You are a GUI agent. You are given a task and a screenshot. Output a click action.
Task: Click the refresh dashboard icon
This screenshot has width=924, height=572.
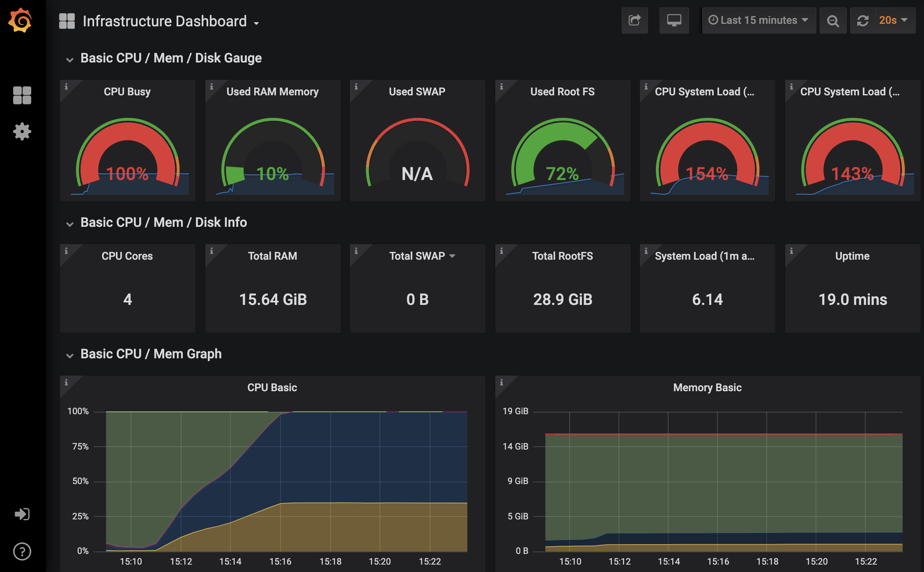[863, 20]
